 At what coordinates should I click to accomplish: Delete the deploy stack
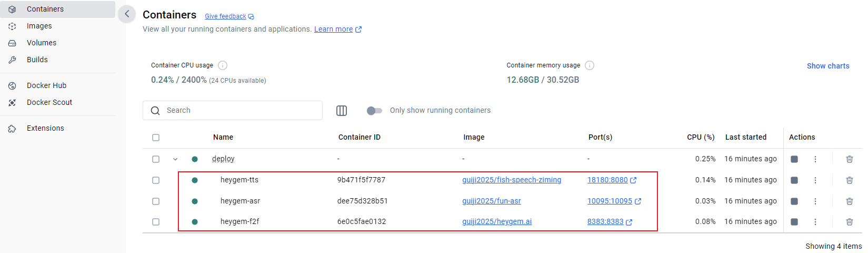(850, 159)
